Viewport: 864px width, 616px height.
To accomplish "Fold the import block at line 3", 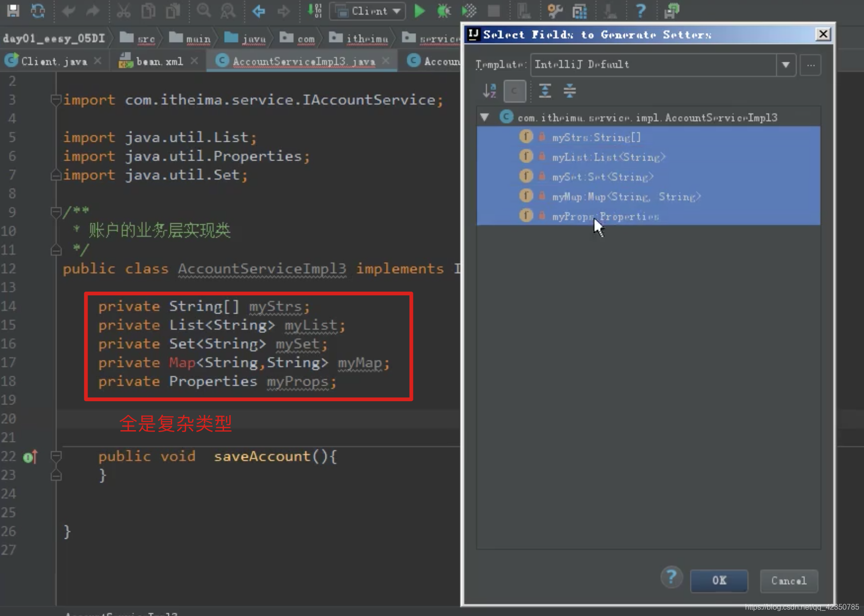I will click(56, 100).
